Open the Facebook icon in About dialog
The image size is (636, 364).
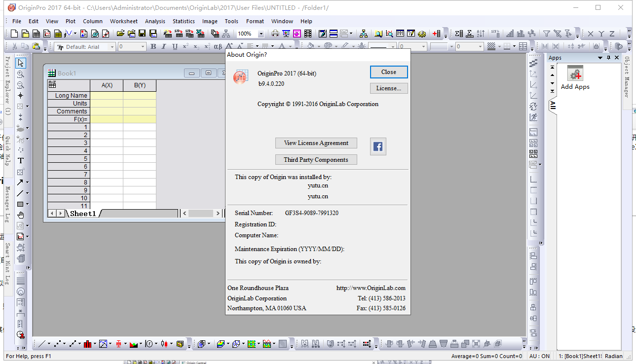point(378,146)
